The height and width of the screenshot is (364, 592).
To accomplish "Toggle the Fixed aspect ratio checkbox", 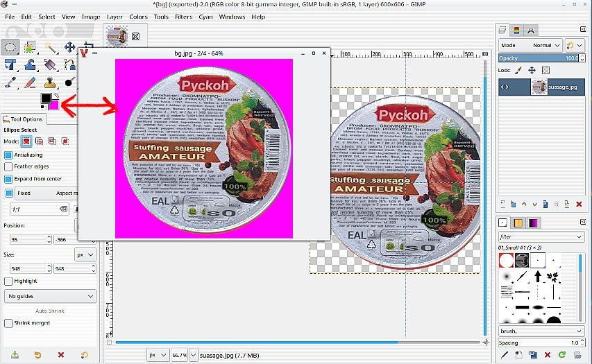I will (x=8, y=193).
